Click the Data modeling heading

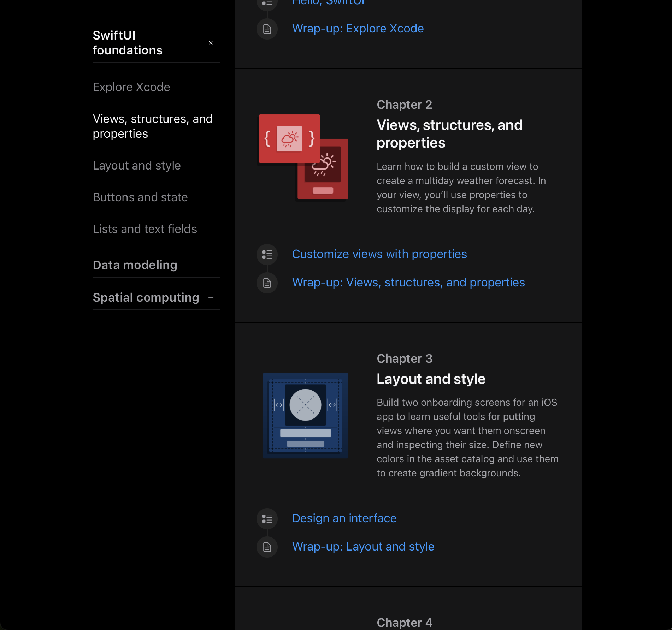point(135,265)
